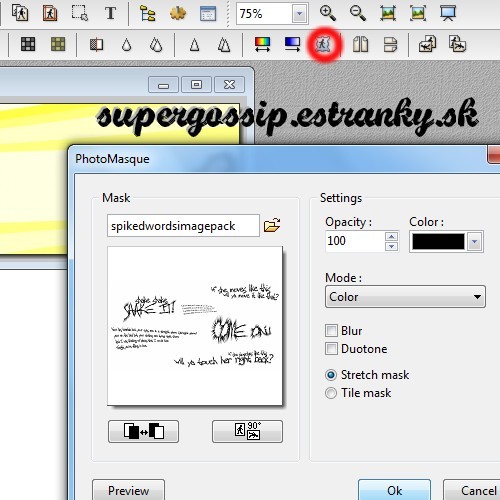Click the invert mask button

pyautogui.click(x=143, y=431)
